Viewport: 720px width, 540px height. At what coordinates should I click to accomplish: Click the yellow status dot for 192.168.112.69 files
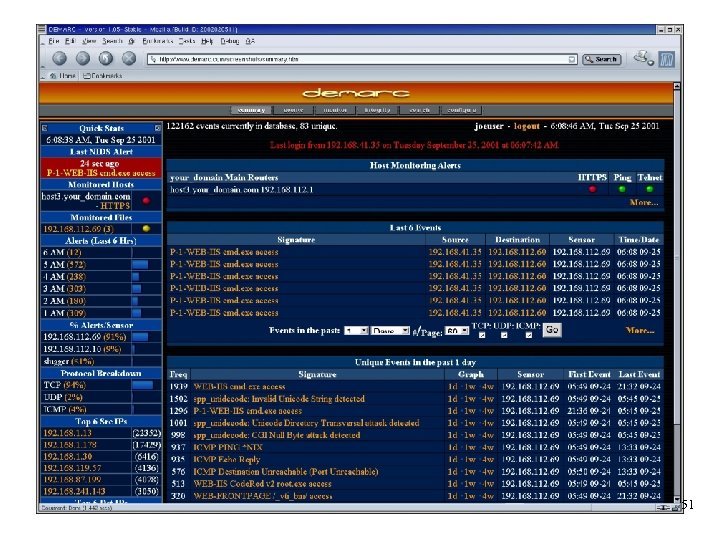coord(146,228)
